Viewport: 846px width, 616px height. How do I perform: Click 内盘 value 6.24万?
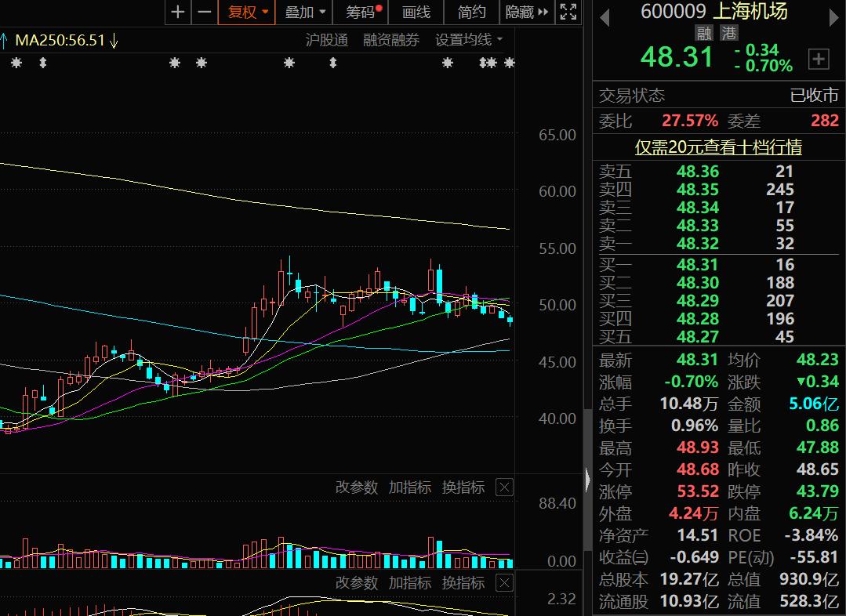(814, 513)
